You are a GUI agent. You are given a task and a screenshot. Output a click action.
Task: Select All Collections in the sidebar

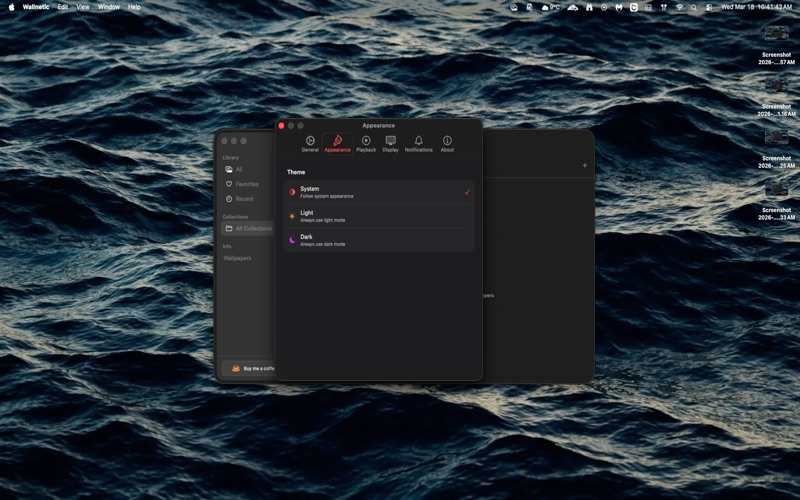[248, 229]
